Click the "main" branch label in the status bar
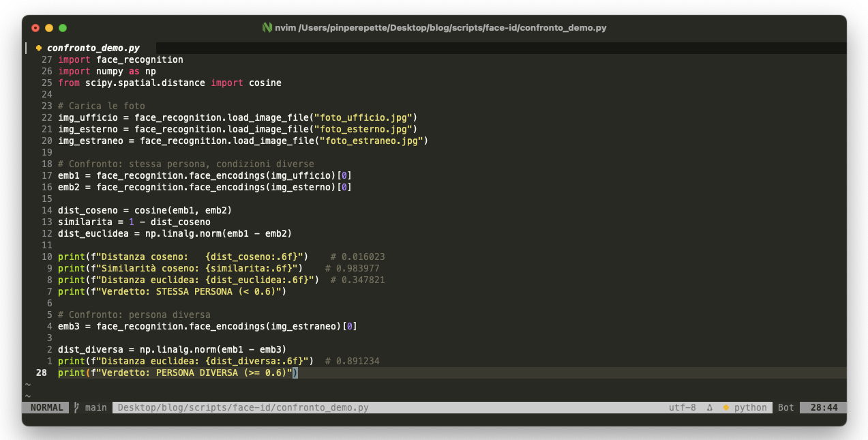The height and width of the screenshot is (440, 868). click(x=95, y=407)
